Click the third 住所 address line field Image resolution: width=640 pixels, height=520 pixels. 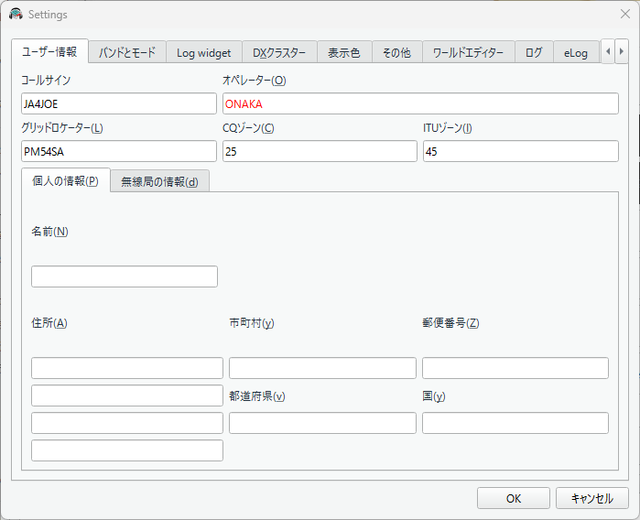pyautogui.click(x=127, y=423)
